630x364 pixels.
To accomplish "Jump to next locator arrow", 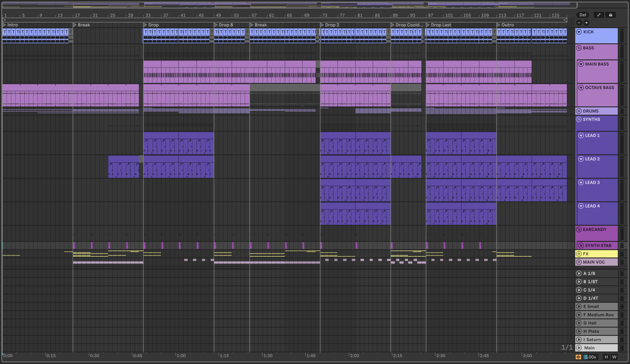I will click(x=586, y=23).
